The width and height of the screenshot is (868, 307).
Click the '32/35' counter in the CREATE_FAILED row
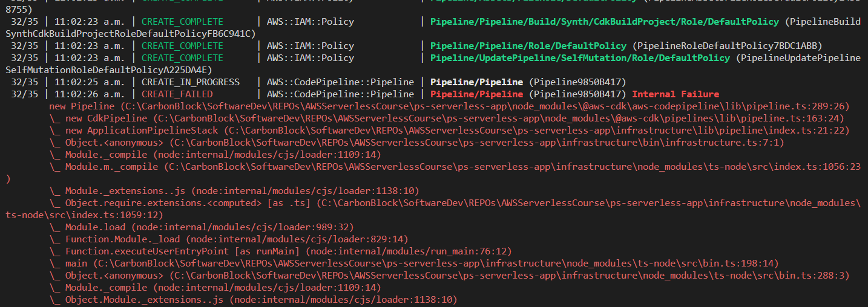pyautogui.click(x=24, y=94)
